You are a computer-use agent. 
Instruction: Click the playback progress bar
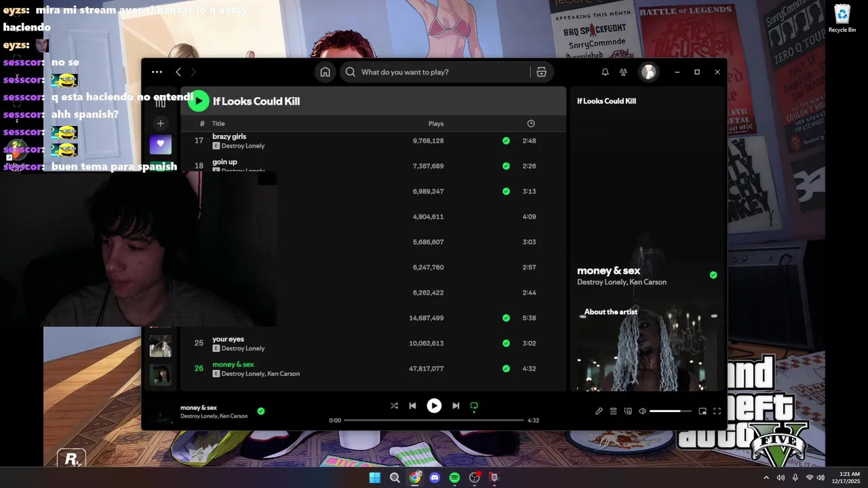tap(434, 420)
